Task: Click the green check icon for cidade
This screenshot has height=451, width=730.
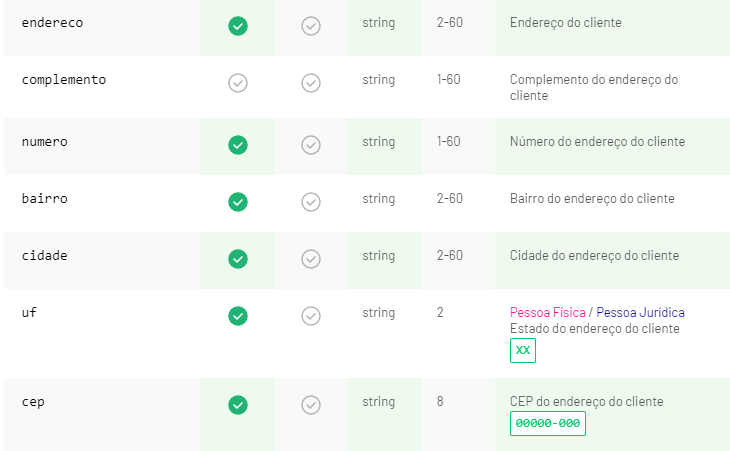Action: [x=238, y=259]
